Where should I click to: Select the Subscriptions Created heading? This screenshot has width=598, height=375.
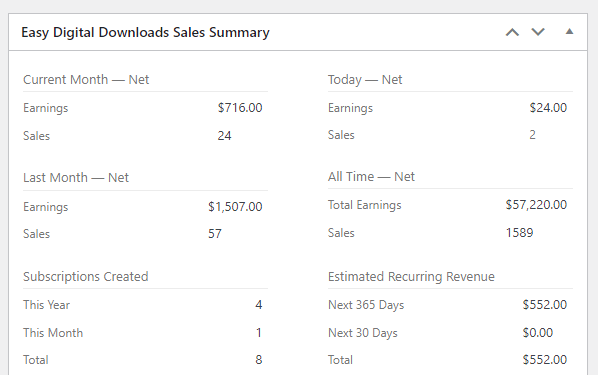pos(85,276)
